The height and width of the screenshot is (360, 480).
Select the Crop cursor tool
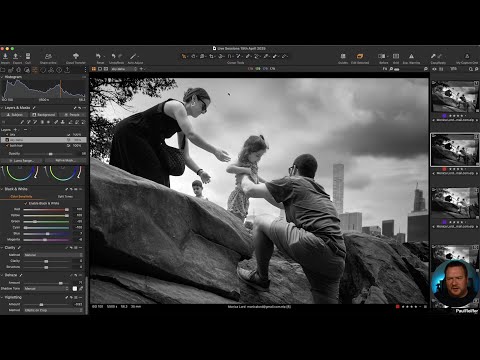(211, 56)
